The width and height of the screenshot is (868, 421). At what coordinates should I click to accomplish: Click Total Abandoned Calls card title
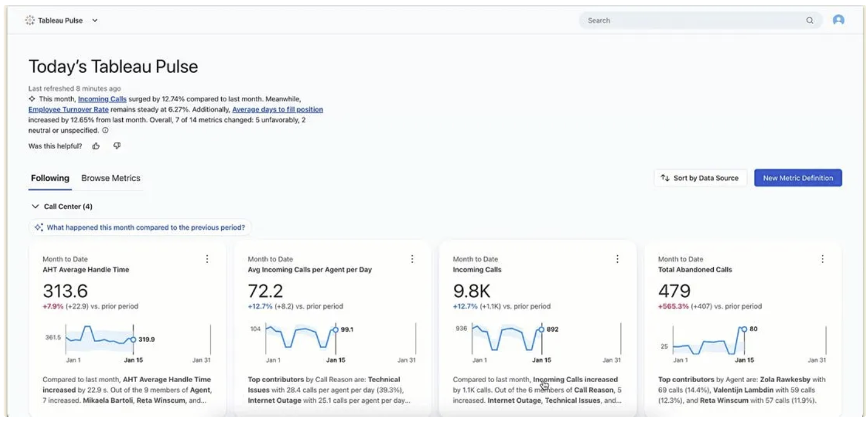click(x=695, y=270)
